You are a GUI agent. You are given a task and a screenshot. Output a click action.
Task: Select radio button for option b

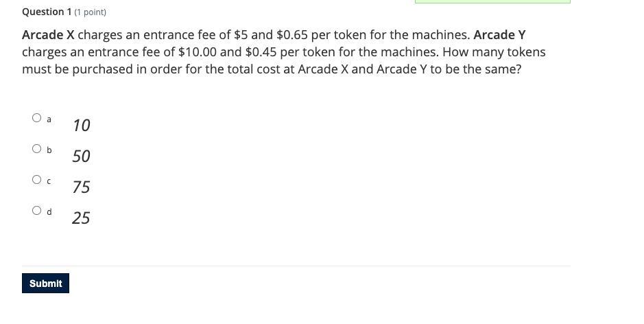(x=37, y=149)
